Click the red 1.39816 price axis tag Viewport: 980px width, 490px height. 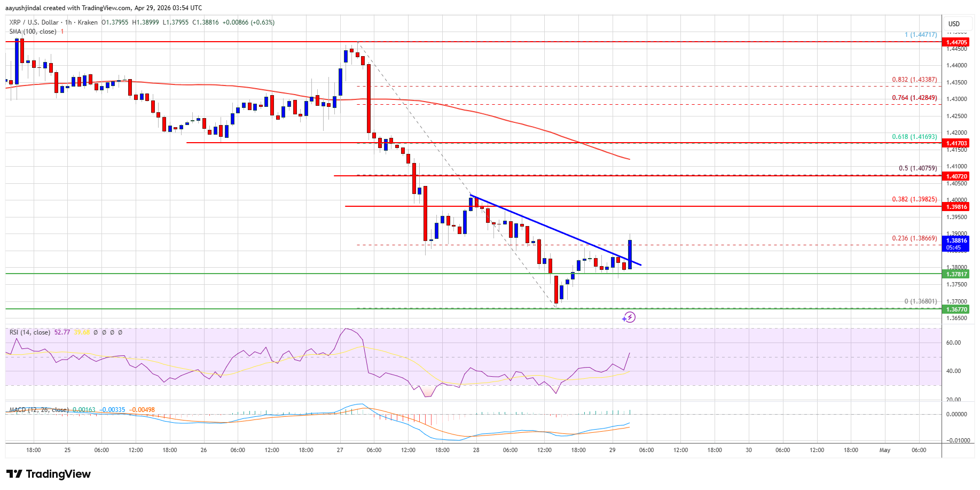click(x=957, y=207)
